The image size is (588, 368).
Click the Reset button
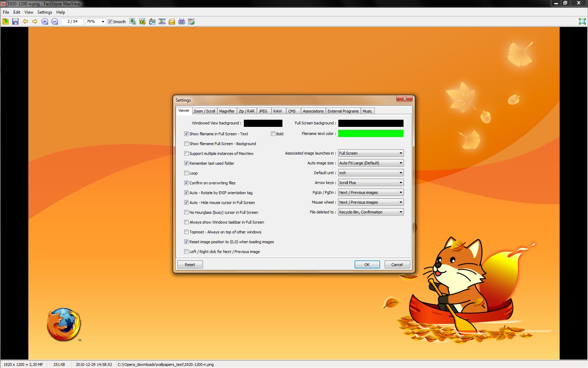190,265
